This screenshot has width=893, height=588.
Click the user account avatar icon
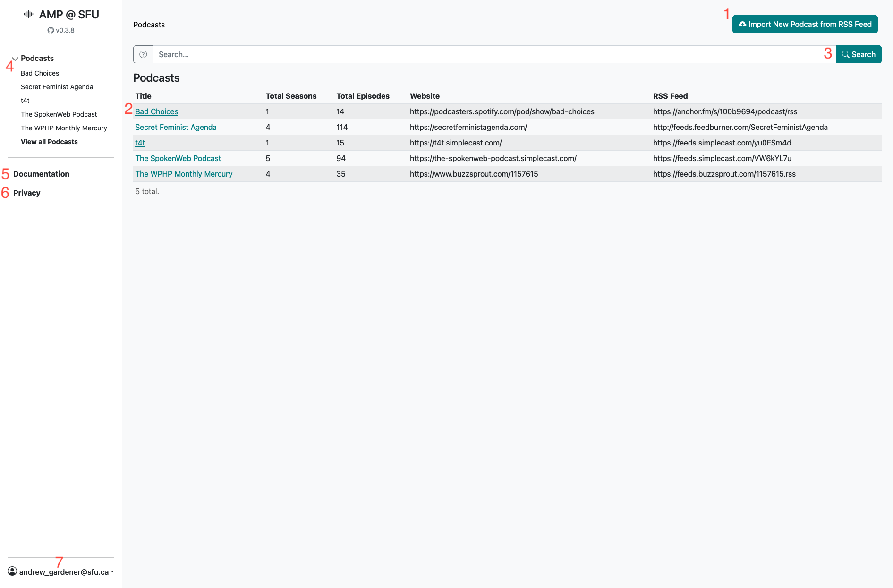(x=12, y=571)
